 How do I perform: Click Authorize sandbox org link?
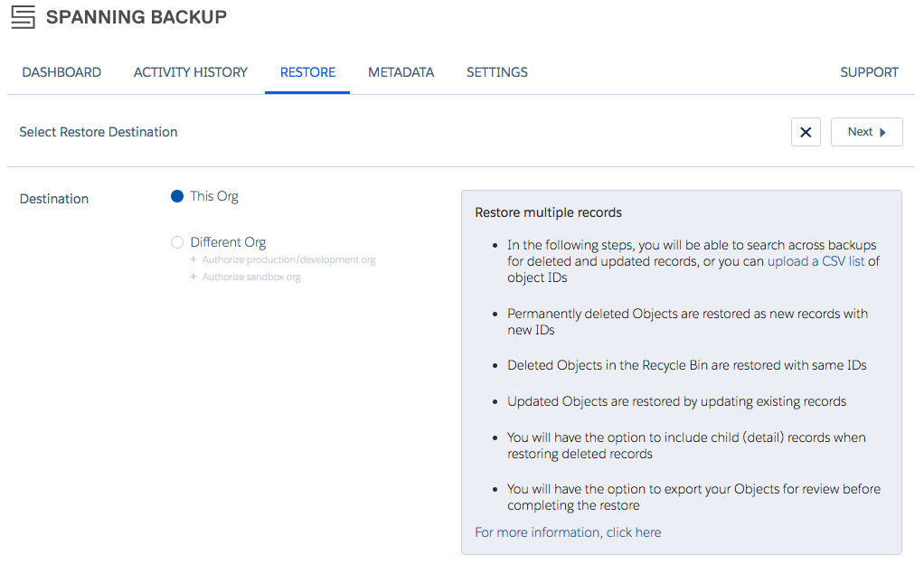click(251, 277)
